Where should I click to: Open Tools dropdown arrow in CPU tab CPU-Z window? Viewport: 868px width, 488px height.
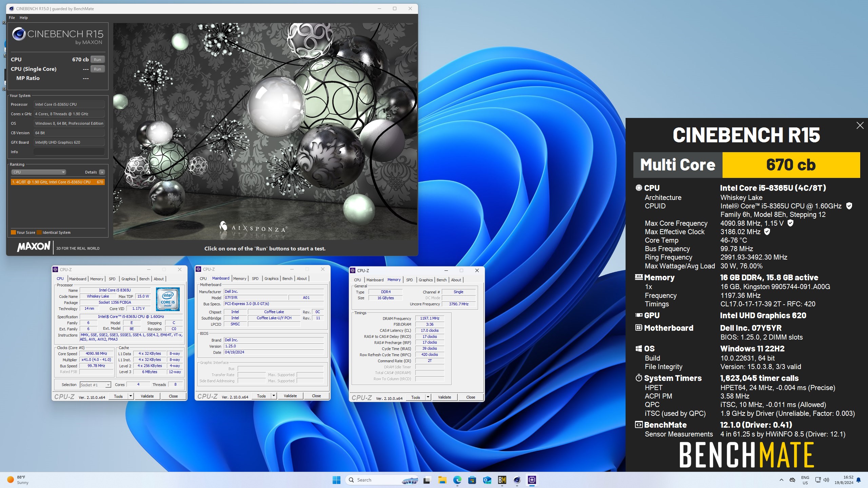pyautogui.click(x=131, y=396)
